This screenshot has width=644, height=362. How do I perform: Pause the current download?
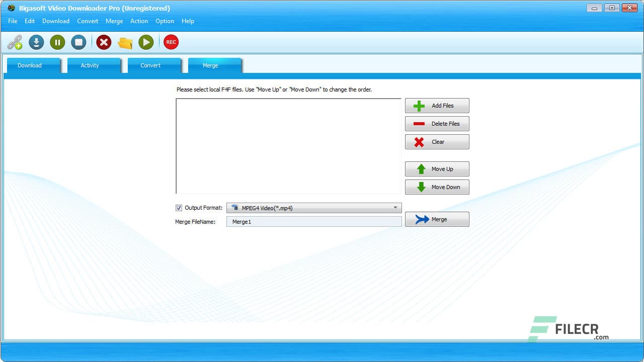coord(57,42)
